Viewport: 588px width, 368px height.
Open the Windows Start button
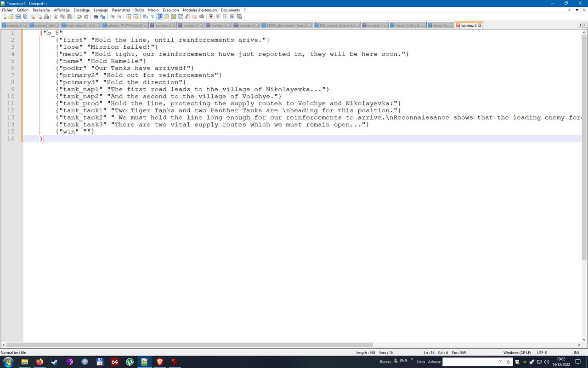(8, 362)
